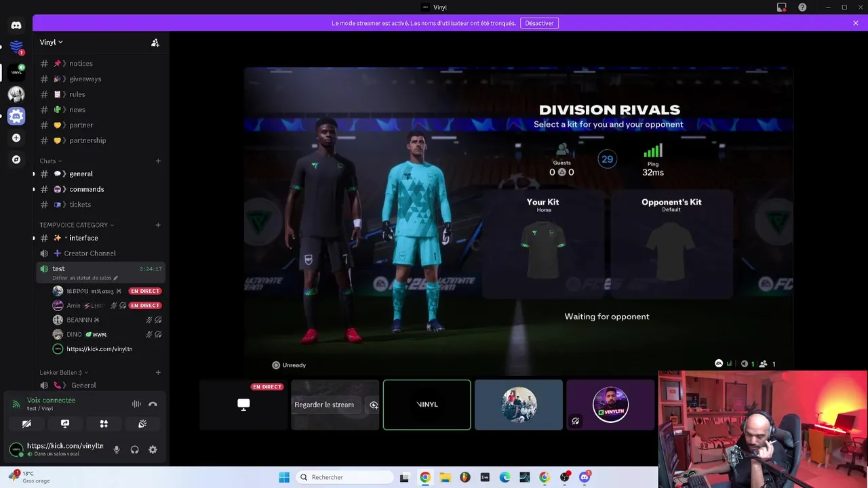
Task: Open Discord direct messages home icon
Action: 16,25
